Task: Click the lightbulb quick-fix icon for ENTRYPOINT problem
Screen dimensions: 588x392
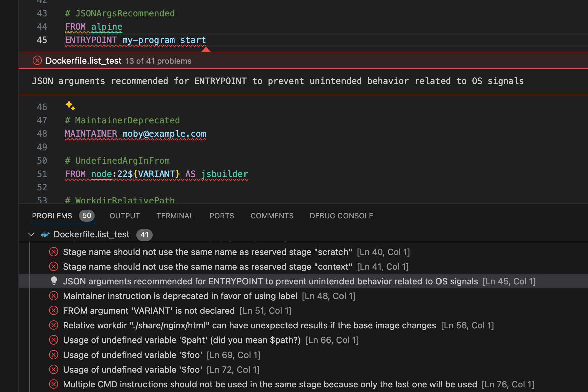Action: pos(54,281)
